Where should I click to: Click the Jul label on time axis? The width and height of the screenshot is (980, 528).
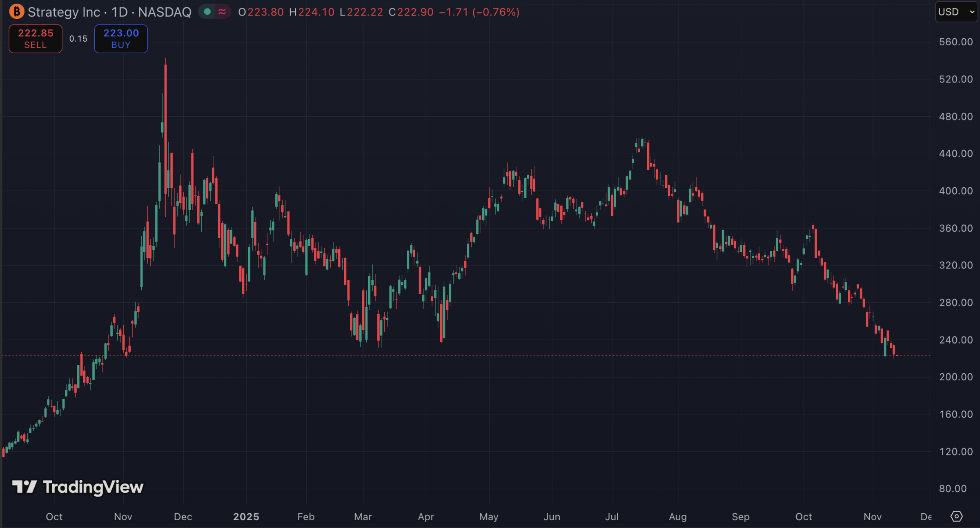coord(611,517)
